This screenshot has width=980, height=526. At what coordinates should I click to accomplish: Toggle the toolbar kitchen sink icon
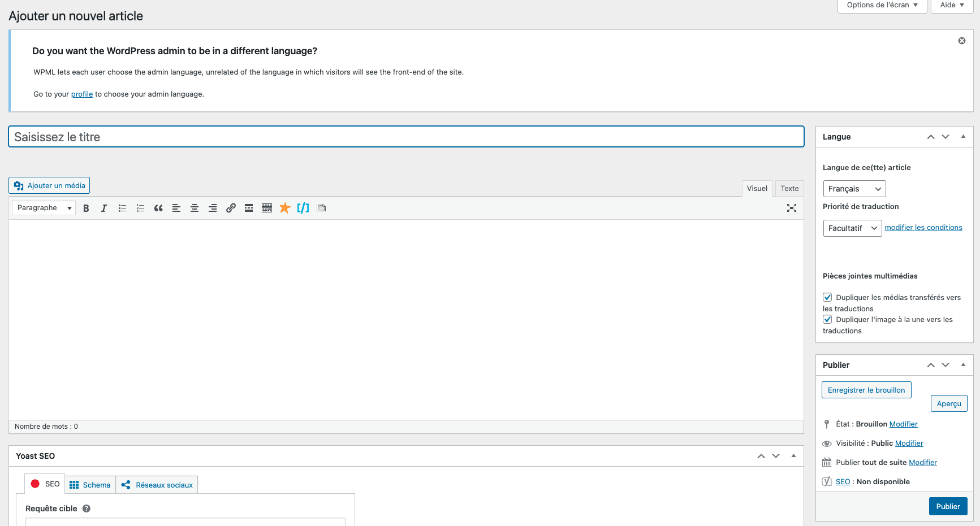coord(267,208)
